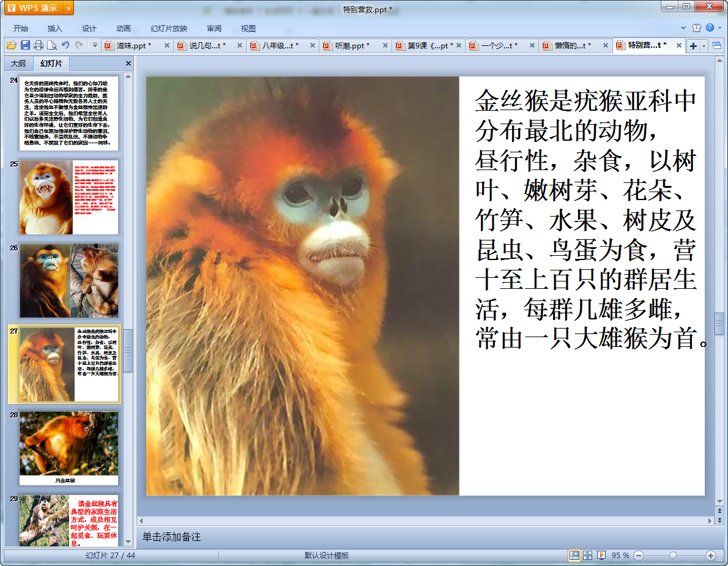Click the WPS 演示 logo button

tap(34, 9)
